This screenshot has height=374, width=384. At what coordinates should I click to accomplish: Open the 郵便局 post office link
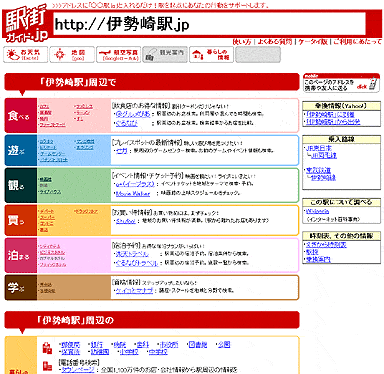point(70,344)
